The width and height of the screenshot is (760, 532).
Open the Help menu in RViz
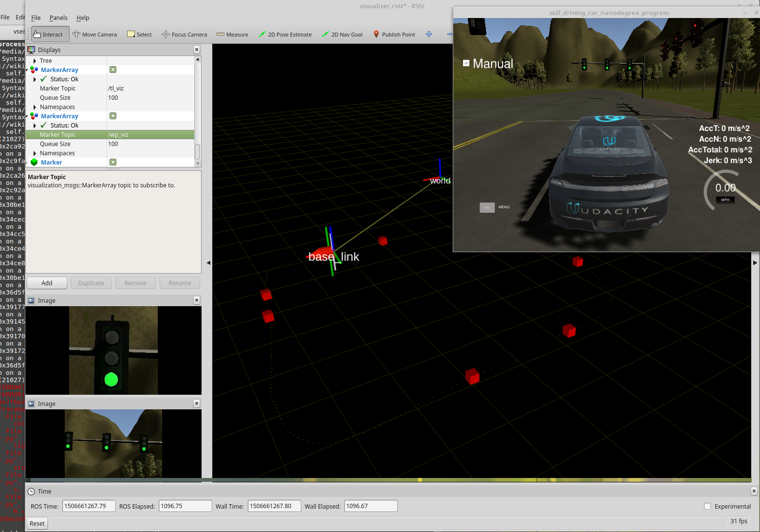click(83, 18)
